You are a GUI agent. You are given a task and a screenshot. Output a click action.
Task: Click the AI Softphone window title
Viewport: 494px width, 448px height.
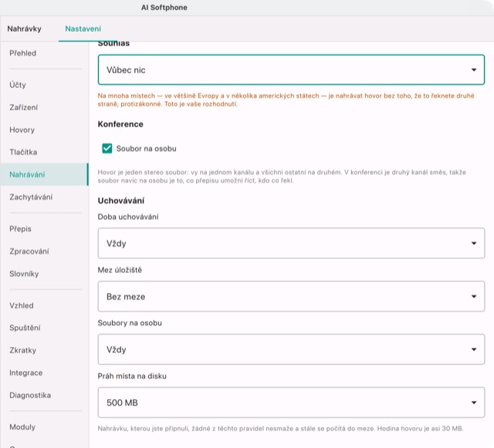coord(164,8)
